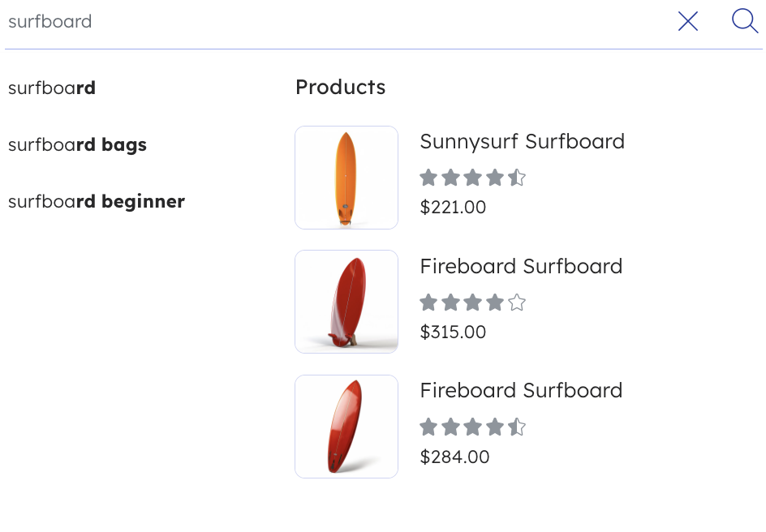Click the magnifying glass search icon
This screenshot has height=532, width=766.
pyautogui.click(x=745, y=21)
